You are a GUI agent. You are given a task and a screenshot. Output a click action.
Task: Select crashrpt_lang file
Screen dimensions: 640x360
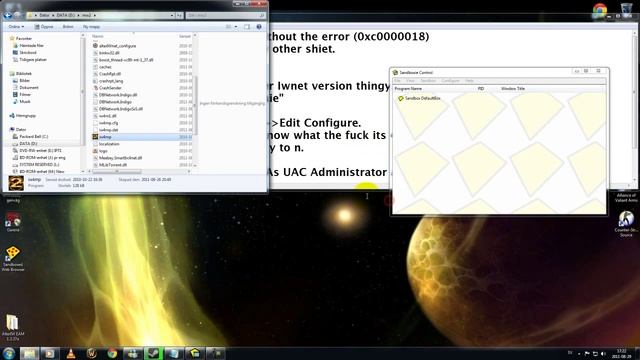pyautogui.click(x=108, y=81)
